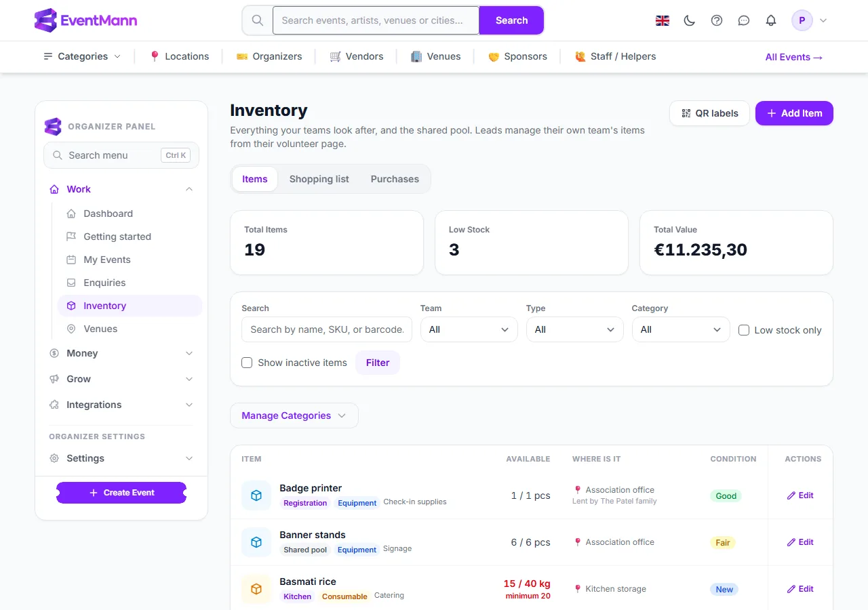This screenshot has width=868, height=610.
Task: Open Sponsors in the top navigation
Action: [x=517, y=56]
